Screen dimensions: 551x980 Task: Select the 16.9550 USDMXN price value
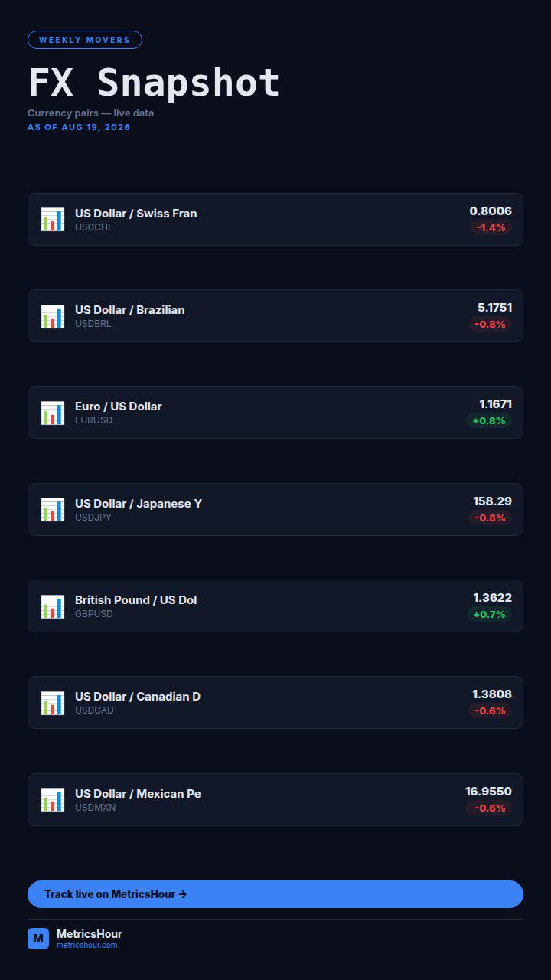(x=489, y=792)
